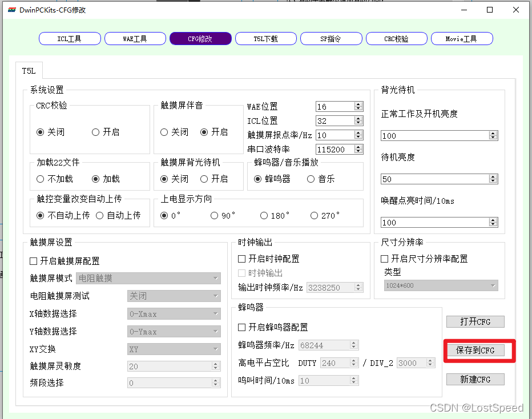The image size is (532, 419).
Task: Open the CRC校验 tool page
Action: 396,38
